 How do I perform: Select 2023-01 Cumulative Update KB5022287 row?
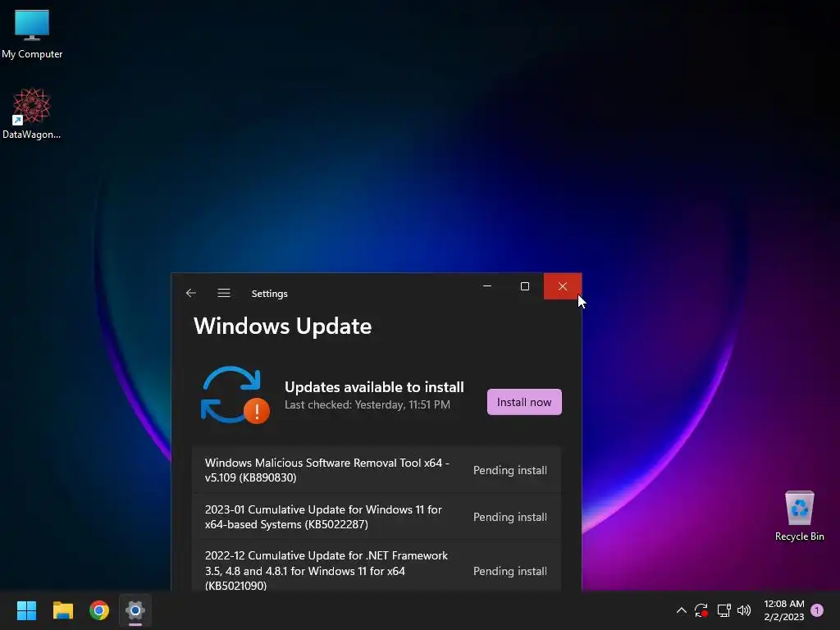pos(376,517)
